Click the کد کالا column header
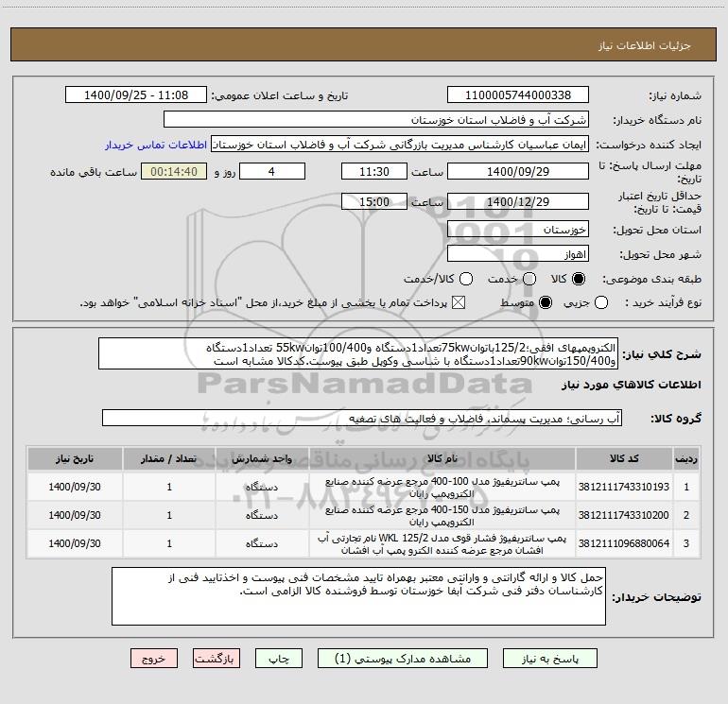Screen dimensions: 728x704 624,458
